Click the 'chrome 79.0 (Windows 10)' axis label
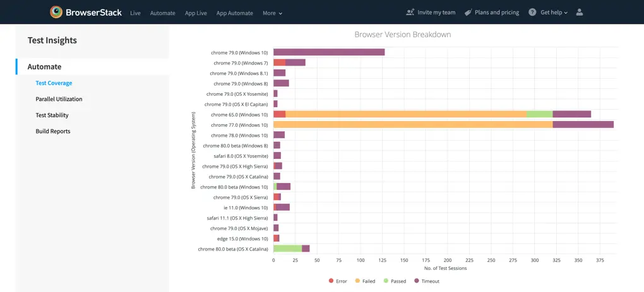 [x=239, y=52]
